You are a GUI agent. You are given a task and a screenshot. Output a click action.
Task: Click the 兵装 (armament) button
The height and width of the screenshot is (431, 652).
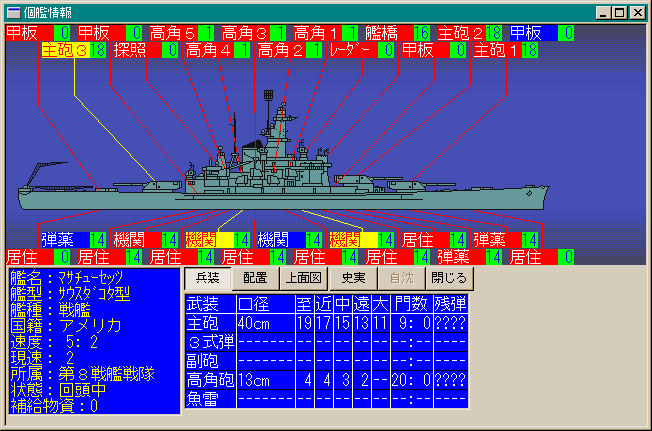coord(208,278)
